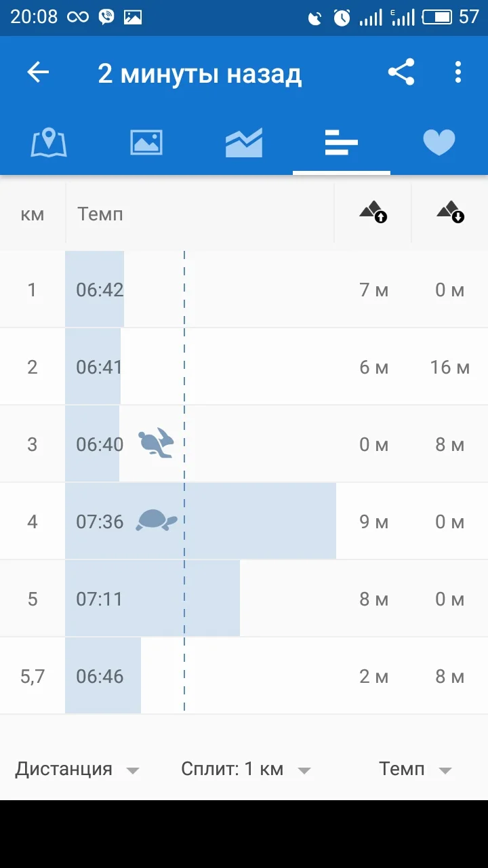This screenshot has height=868, width=488.
Task: Click the Темп column header
Action: click(x=100, y=214)
